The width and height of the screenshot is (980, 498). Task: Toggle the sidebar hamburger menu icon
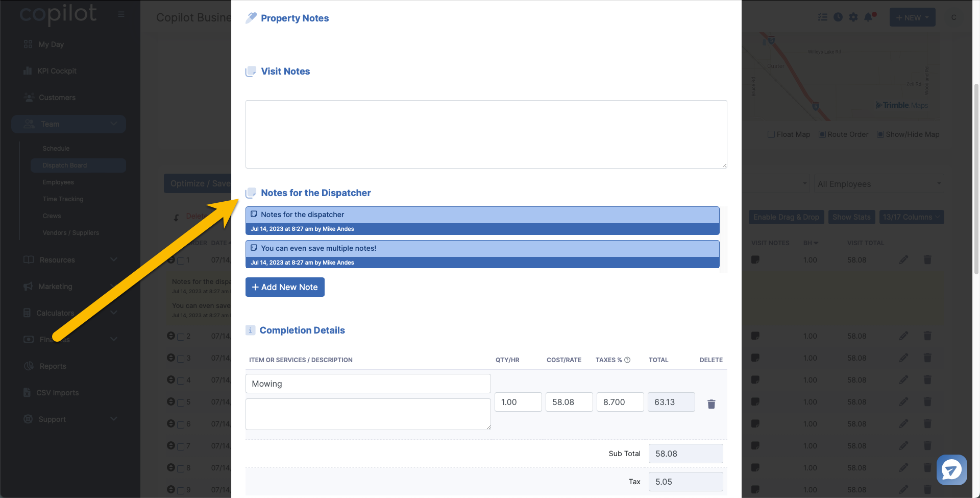click(x=121, y=14)
